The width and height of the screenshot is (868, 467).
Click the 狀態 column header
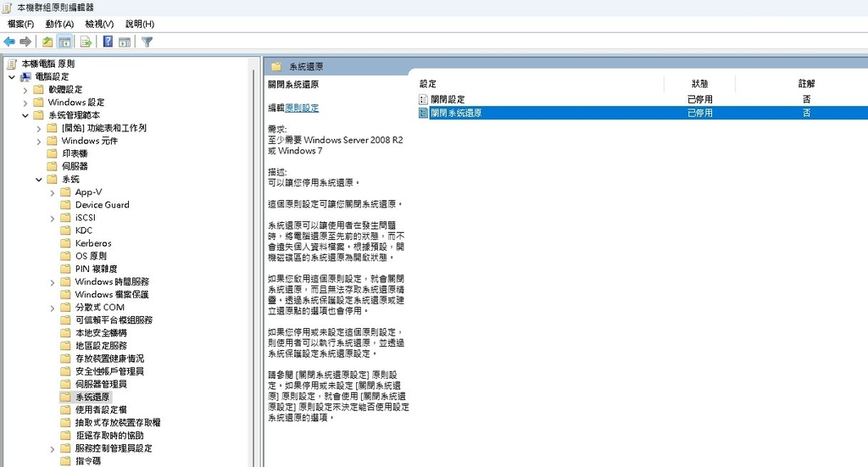(x=699, y=84)
